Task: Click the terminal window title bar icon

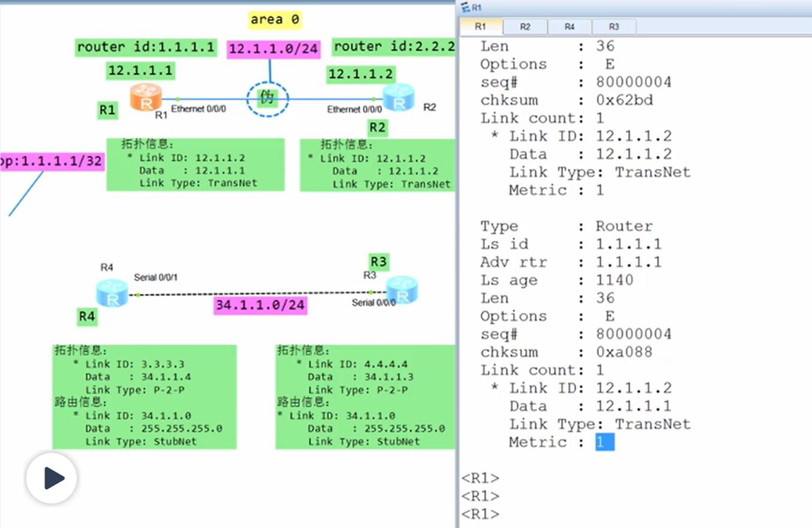Action: click(465, 8)
